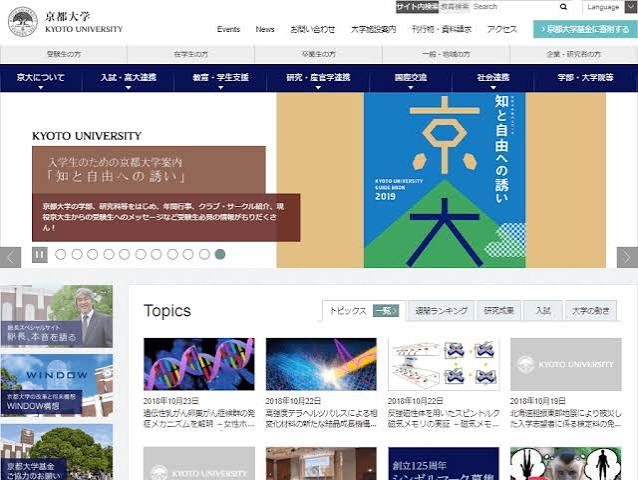Select the second slideshow indicator dot
Screen dimensions: 638x480
point(77,255)
